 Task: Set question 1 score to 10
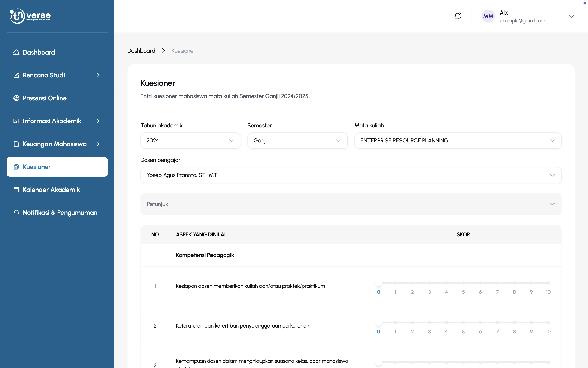[x=548, y=283]
